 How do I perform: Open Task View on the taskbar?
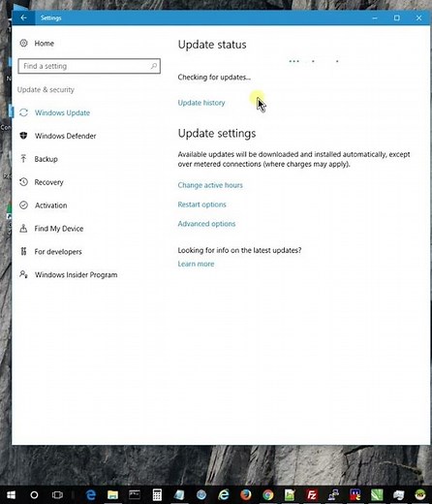(57, 495)
